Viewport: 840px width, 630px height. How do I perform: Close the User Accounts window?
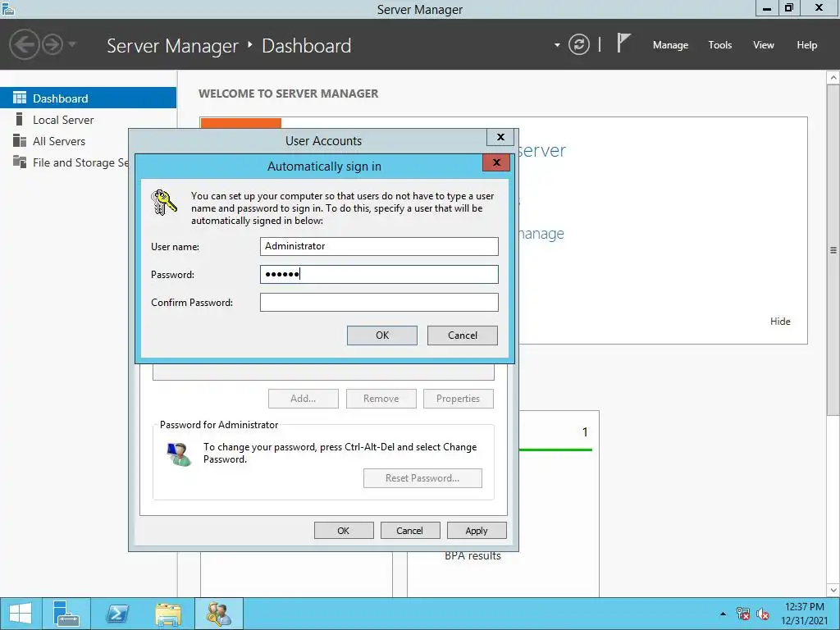click(500, 137)
